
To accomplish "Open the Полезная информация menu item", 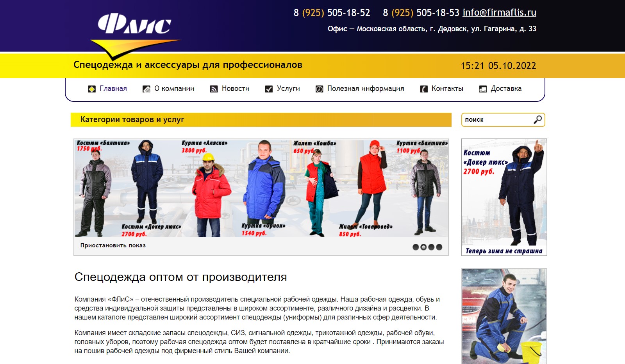I will (366, 89).
